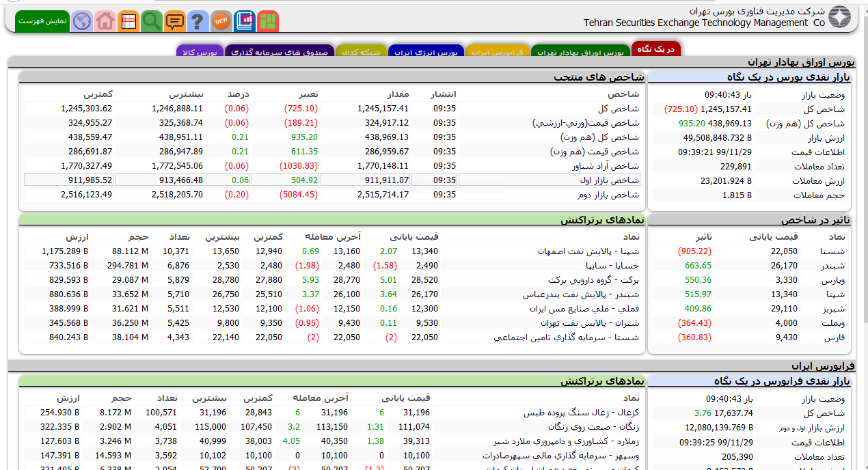Click 'وپارس' in the index impact table
This screenshot has width=868, height=470.
[833, 280]
